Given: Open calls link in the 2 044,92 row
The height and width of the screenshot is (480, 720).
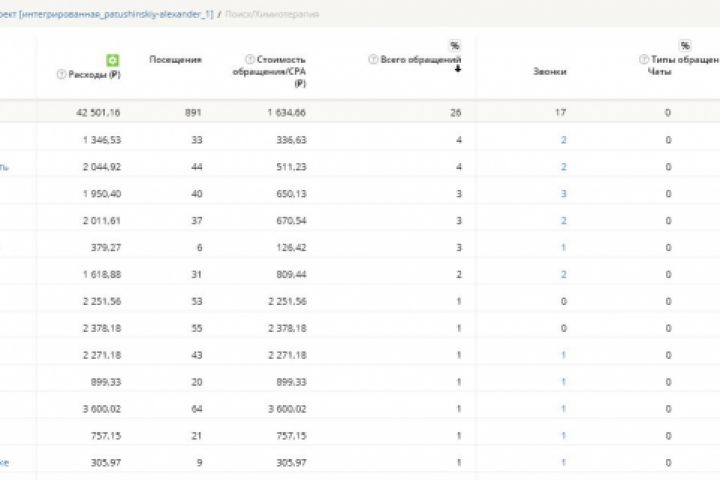Looking at the screenshot, I should coord(563,167).
